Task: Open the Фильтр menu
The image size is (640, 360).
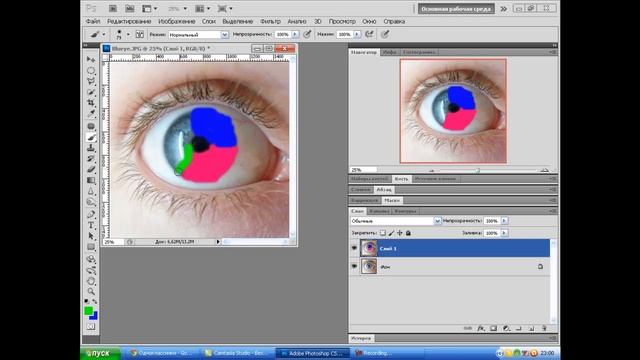Action: [x=270, y=21]
